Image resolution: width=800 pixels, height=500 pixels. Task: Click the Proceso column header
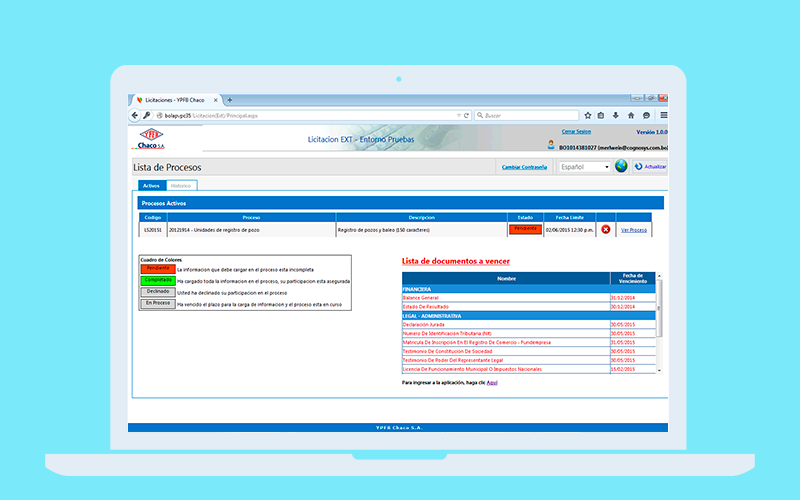click(x=252, y=217)
